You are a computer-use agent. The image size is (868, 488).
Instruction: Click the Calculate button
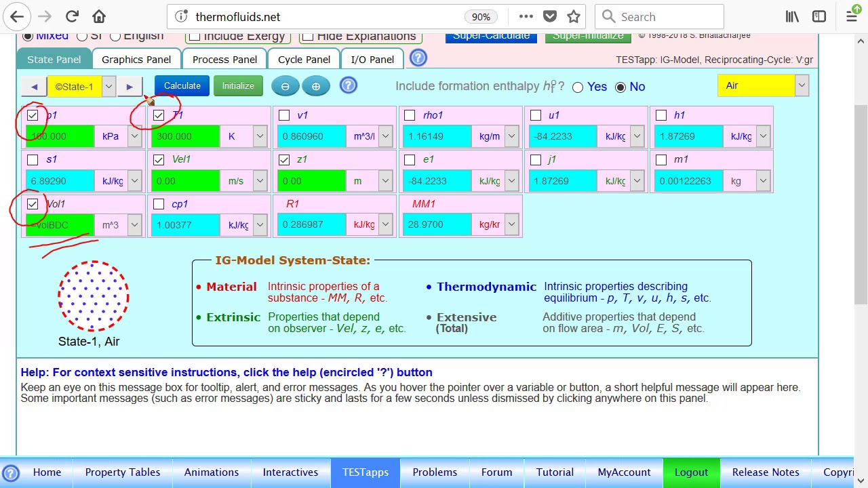tap(182, 85)
